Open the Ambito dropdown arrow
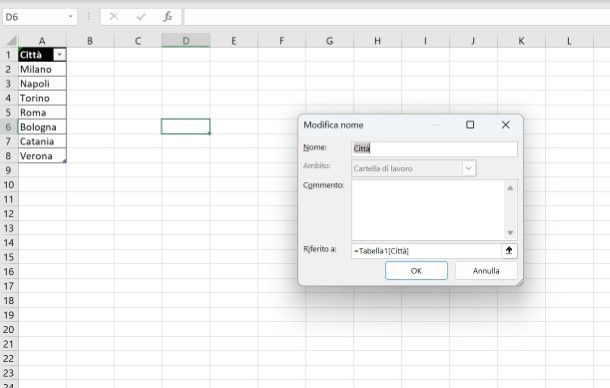The height and width of the screenshot is (388, 610). 469,169
